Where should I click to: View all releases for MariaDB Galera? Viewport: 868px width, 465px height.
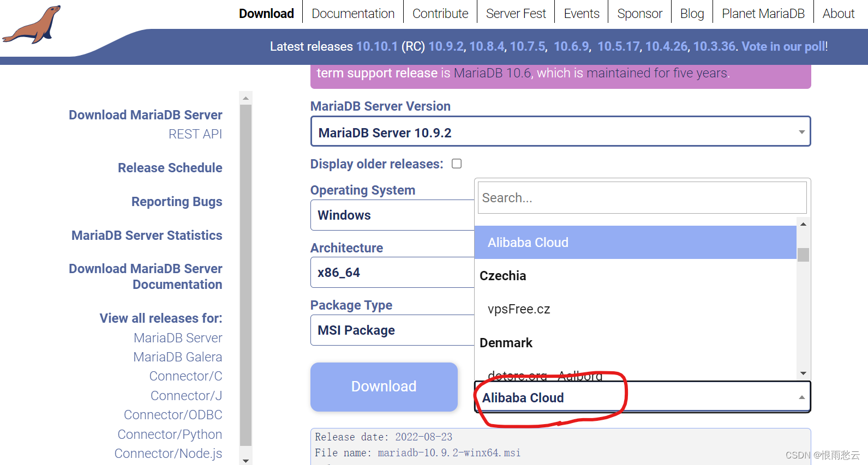pyautogui.click(x=178, y=357)
